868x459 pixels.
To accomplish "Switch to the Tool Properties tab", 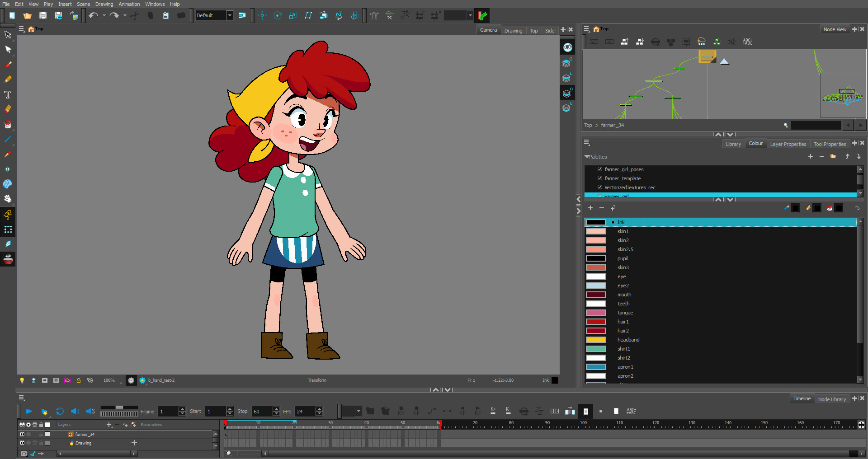I will (830, 144).
